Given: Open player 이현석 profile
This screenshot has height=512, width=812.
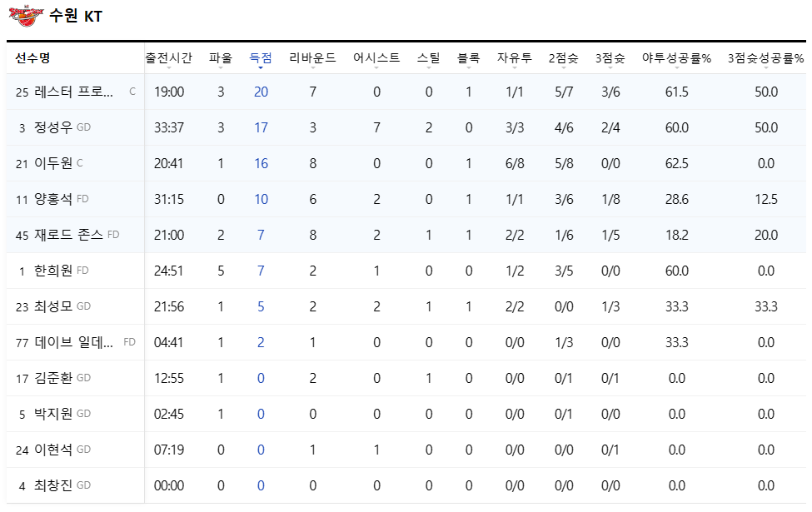Looking at the screenshot, I should pyautogui.click(x=53, y=450).
